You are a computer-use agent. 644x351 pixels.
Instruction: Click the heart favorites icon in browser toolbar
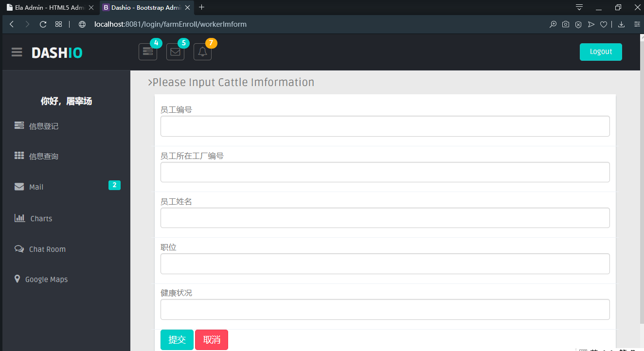coord(604,24)
